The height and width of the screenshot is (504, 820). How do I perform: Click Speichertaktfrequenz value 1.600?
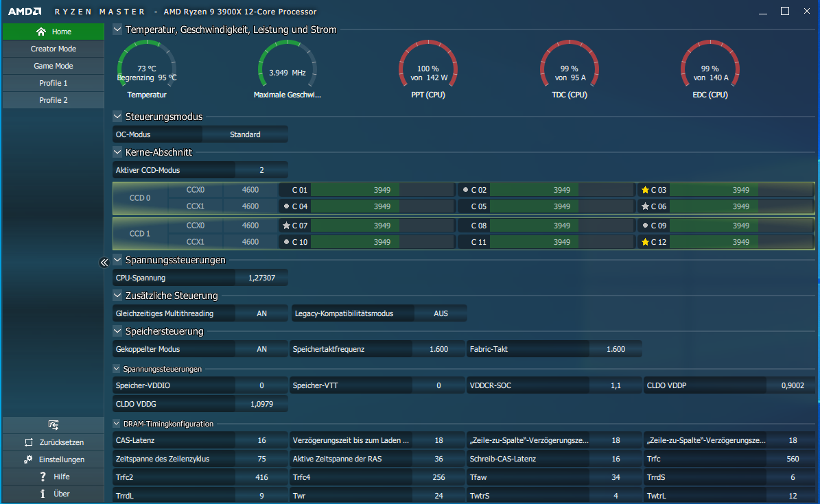pos(438,349)
